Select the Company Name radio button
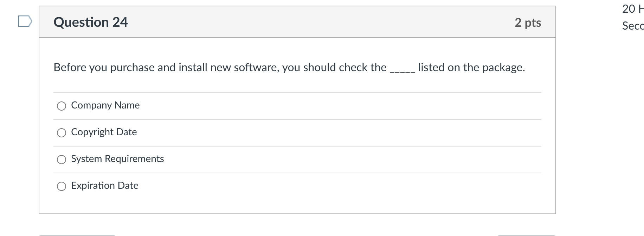Screen dimensions: 644x236 point(62,105)
